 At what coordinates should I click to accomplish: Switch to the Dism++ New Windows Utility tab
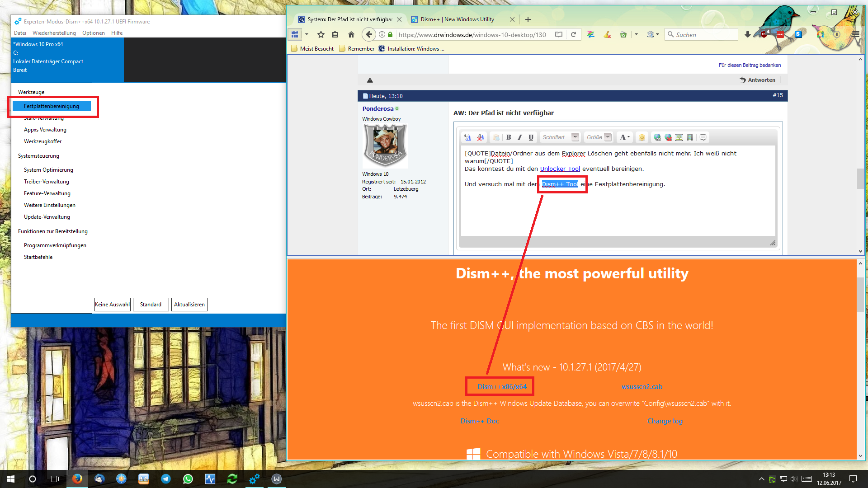click(x=457, y=19)
